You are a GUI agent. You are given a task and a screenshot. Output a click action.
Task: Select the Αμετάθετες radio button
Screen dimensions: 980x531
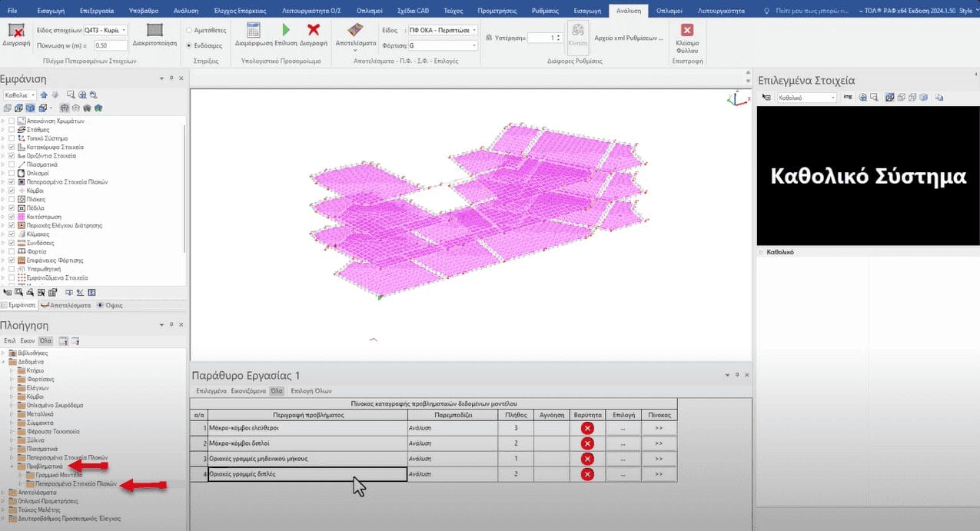(190, 30)
